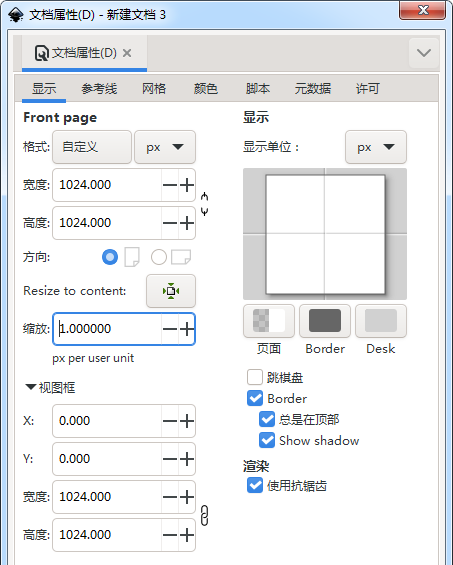The width and height of the screenshot is (453, 565).
Task: Open the page format unit px dropdown
Action: pos(165,147)
